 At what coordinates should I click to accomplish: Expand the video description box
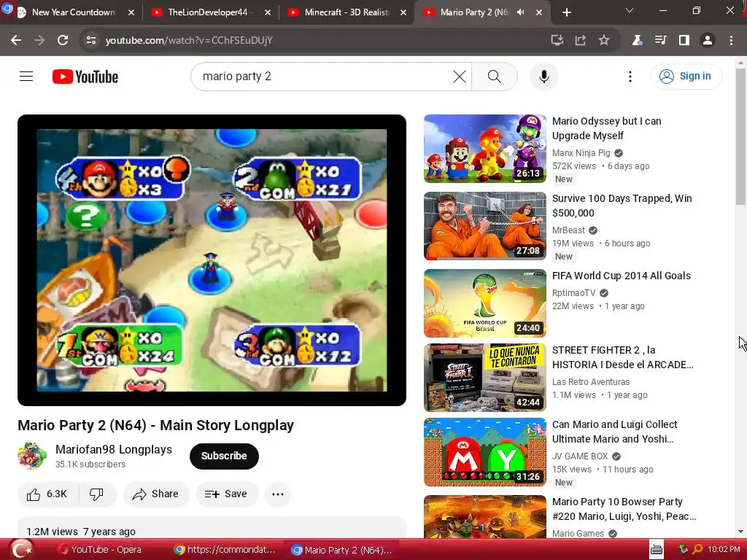(x=212, y=529)
